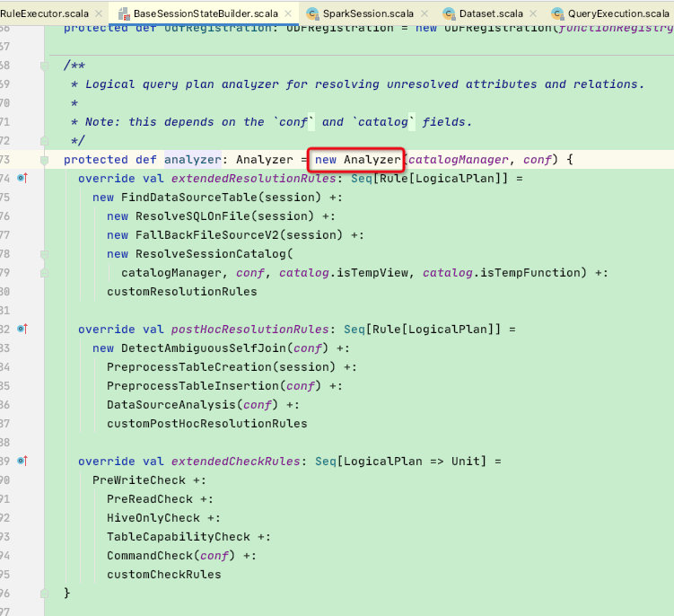Click on FindDataSourceTable in the code
The image size is (674, 616).
[x=188, y=198]
